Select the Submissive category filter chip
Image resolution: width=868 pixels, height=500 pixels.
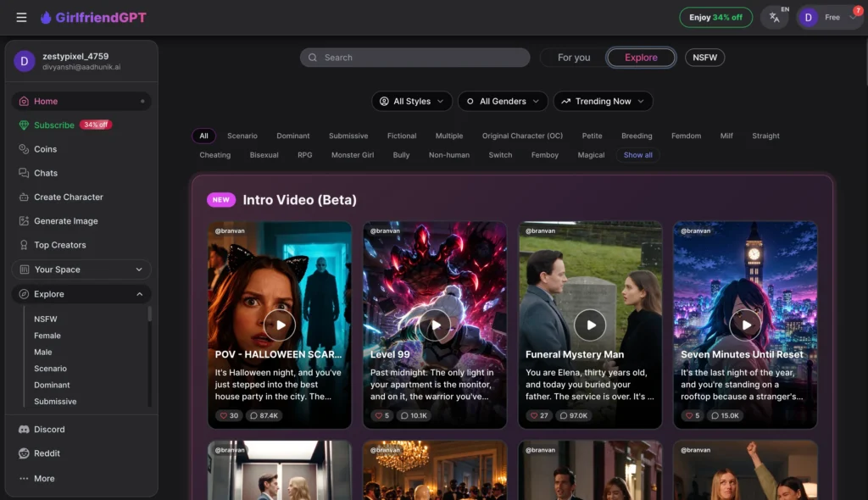[x=348, y=136]
